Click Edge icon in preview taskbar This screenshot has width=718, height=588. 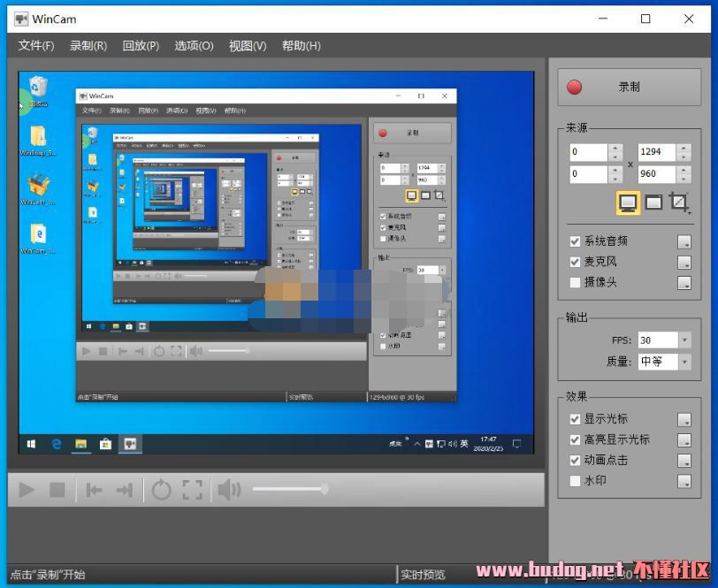coord(57,444)
